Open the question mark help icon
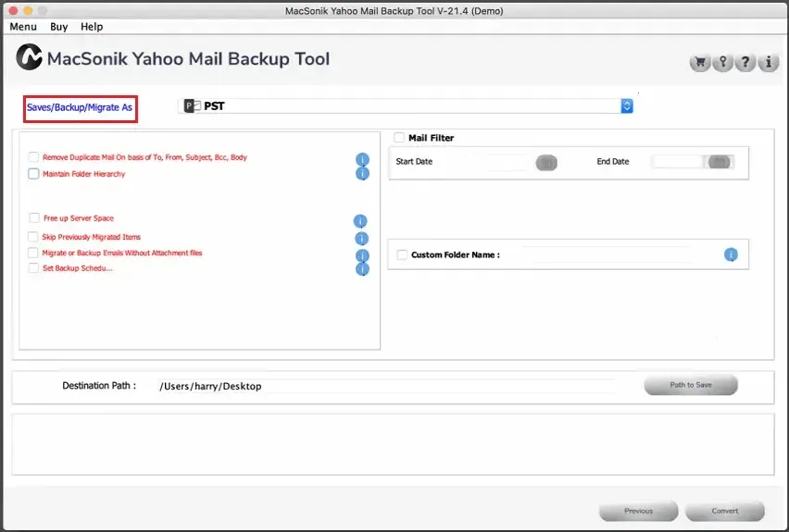This screenshot has height=532, width=789. [745, 63]
